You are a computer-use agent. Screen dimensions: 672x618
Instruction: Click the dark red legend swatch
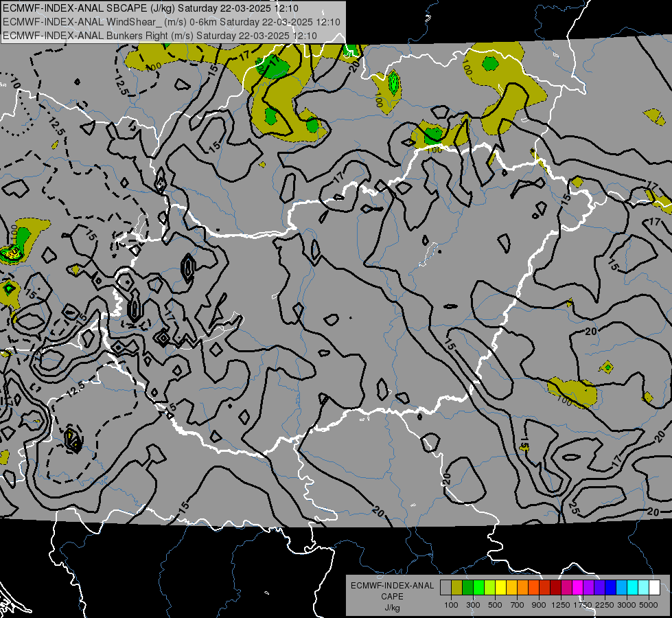click(556, 588)
